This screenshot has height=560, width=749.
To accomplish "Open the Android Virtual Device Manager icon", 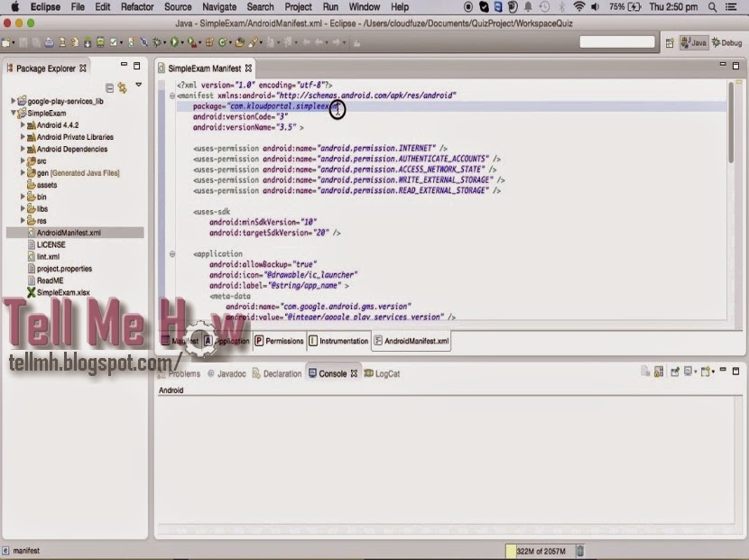I will pos(100,42).
